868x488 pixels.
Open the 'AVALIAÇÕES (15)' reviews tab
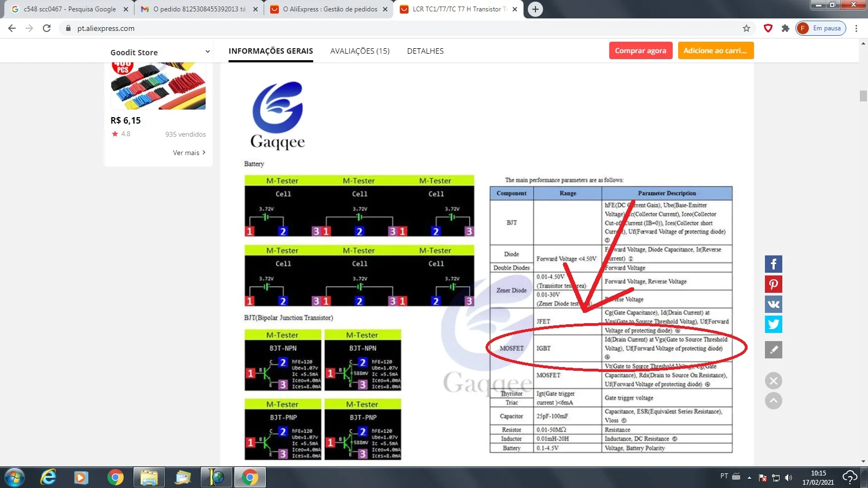[360, 51]
